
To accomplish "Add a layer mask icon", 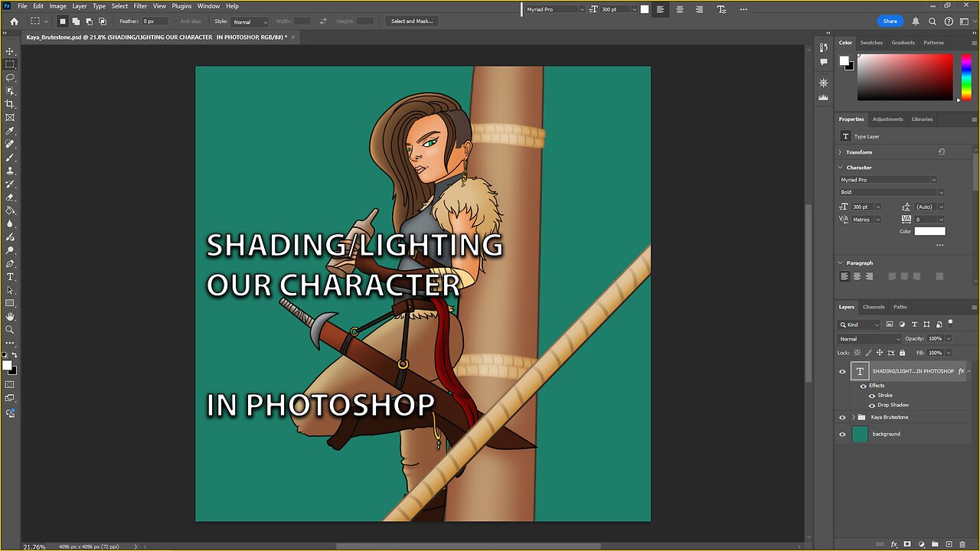I will (907, 544).
